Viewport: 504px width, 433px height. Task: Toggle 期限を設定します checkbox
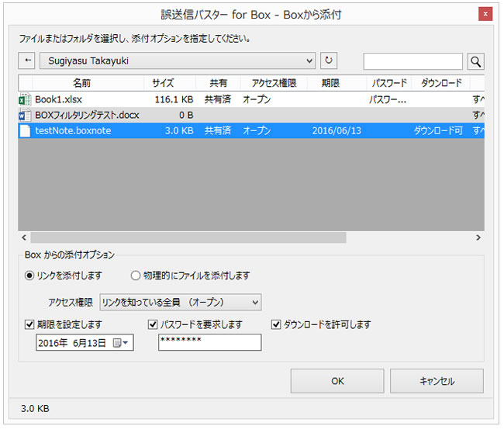click(x=29, y=324)
